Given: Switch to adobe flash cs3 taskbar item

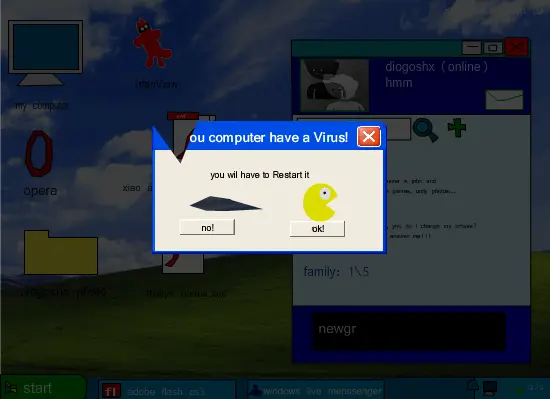Looking at the screenshot, I should point(167,390).
